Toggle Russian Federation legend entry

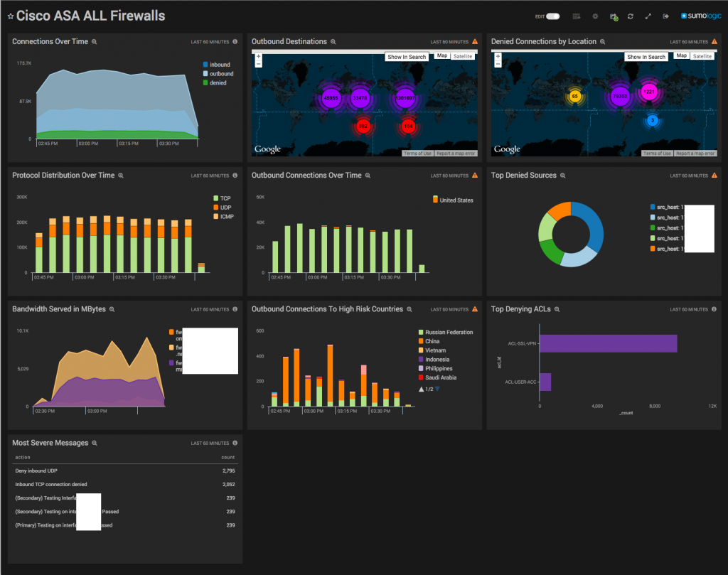(x=446, y=333)
